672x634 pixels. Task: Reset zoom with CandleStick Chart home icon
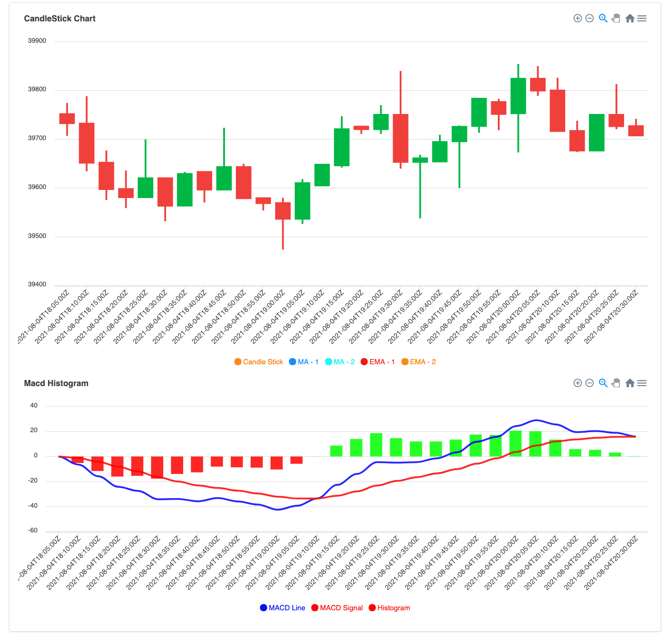(x=630, y=19)
